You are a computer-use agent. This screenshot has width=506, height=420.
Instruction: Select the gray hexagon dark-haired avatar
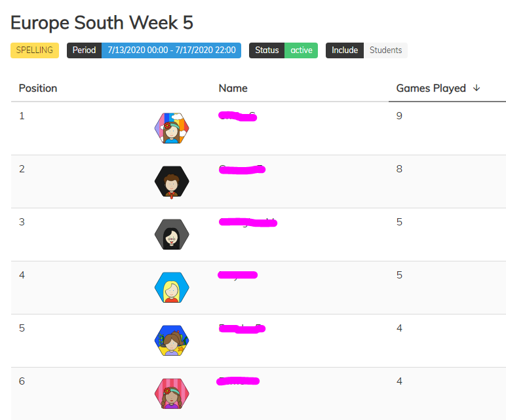coord(172,235)
